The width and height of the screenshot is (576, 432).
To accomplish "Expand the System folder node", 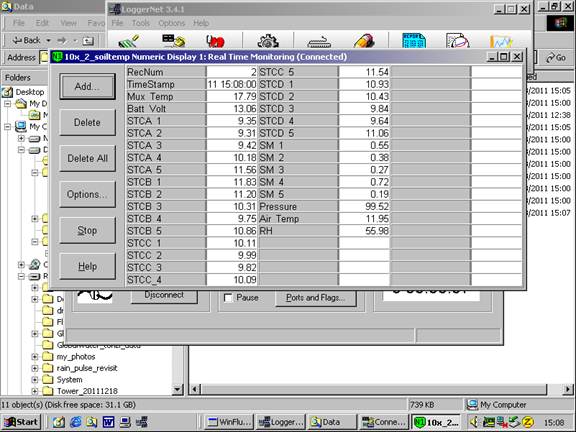I will pos(35,379).
